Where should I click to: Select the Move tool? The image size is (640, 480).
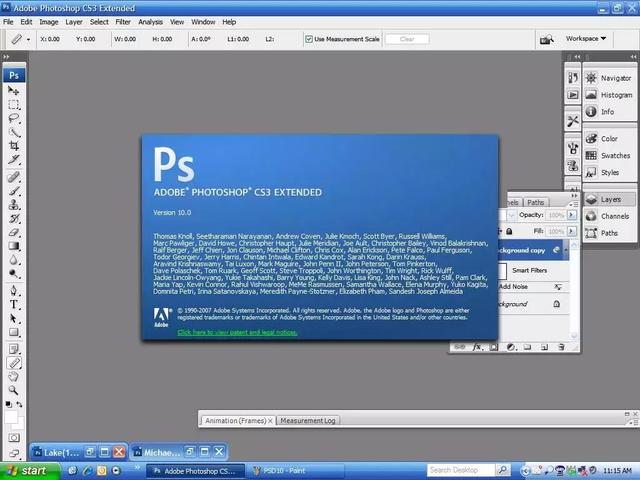14,90
